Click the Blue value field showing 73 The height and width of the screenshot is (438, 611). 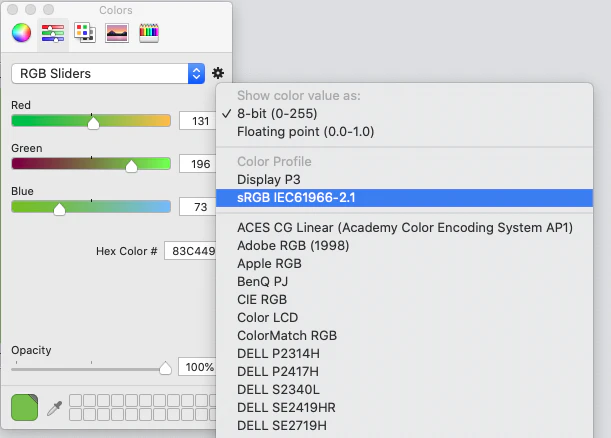coord(198,207)
